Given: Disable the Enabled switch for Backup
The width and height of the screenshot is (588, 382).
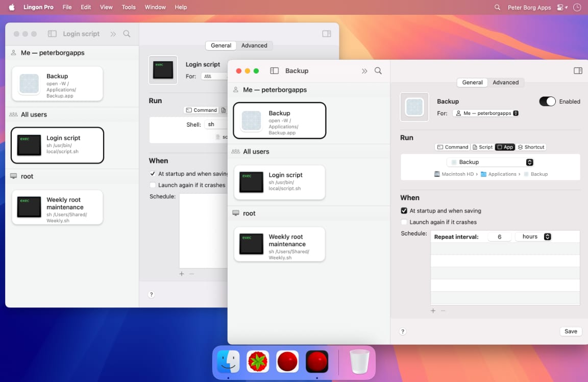Looking at the screenshot, I should point(547,101).
